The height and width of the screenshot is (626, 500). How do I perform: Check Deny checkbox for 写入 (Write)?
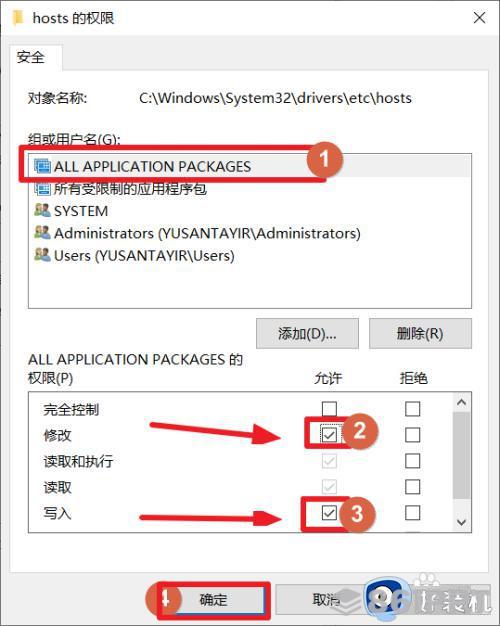[x=413, y=513]
